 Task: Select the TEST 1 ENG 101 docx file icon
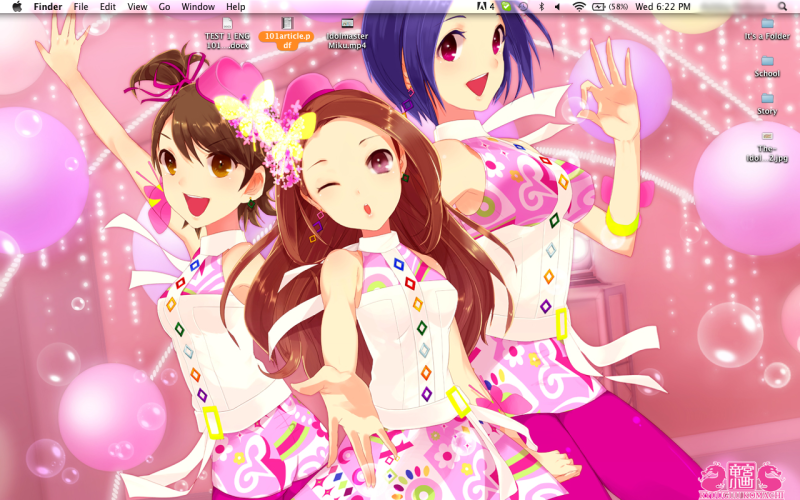(228, 23)
